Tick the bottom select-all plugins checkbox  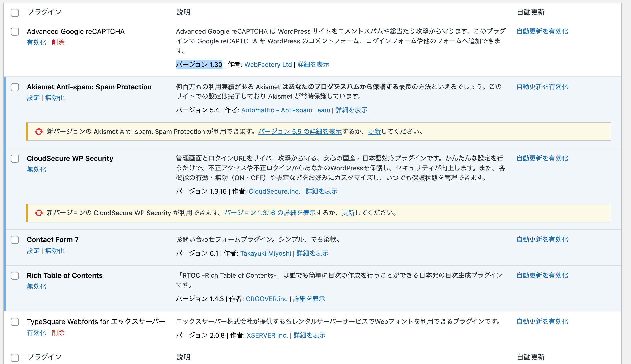click(15, 358)
